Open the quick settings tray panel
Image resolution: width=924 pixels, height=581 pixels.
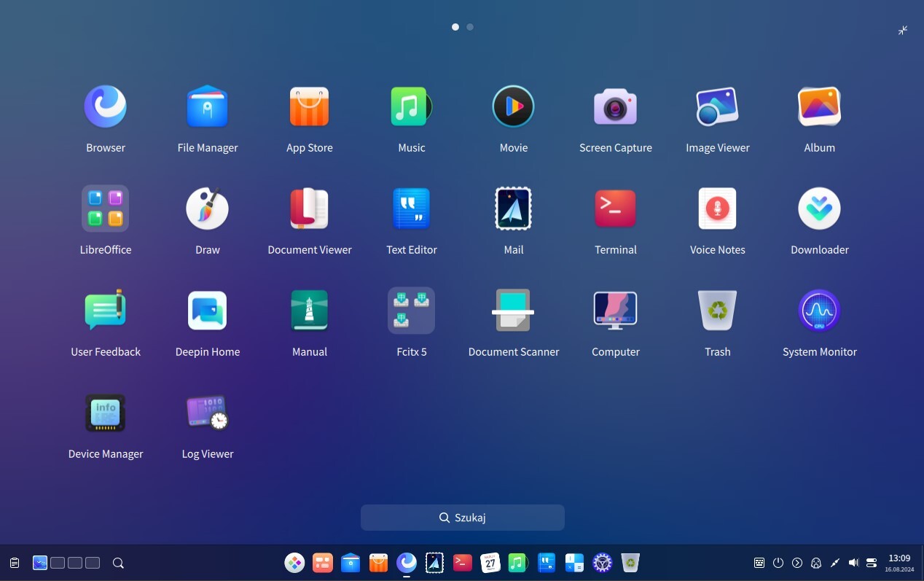(x=872, y=563)
